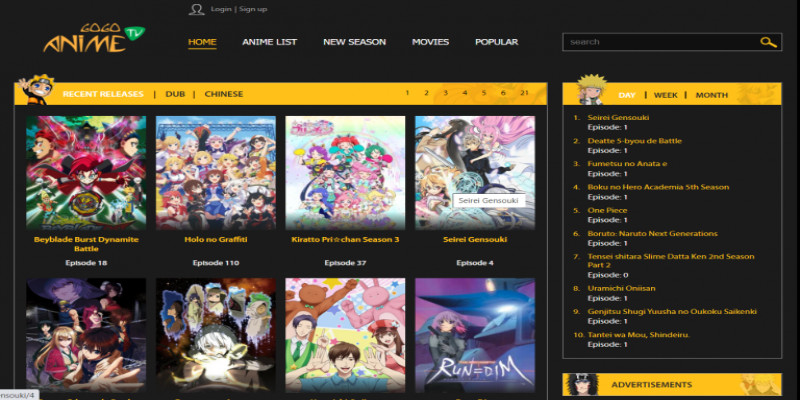Open One Piece ranking entry

pos(607,210)
